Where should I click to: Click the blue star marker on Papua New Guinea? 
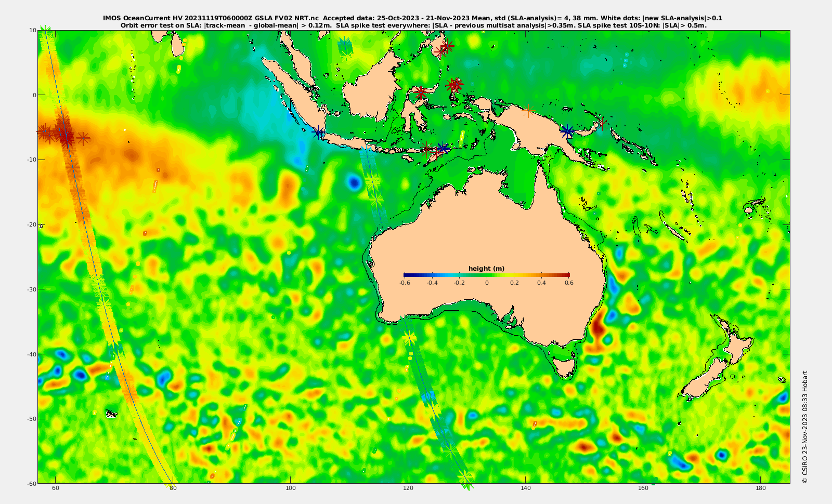pyautogui.click(x=567, y=132)
